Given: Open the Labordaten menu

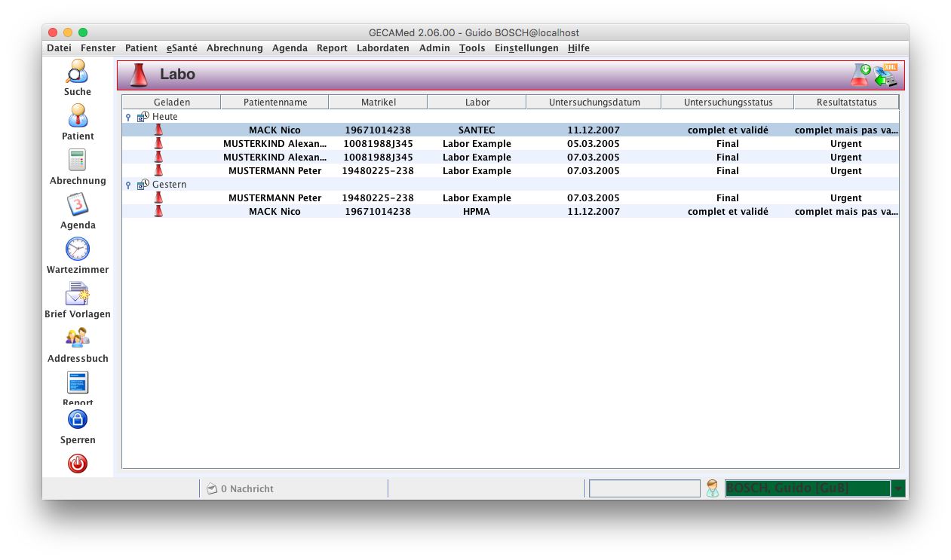Looking at the screenshot, I should coord(383,48).
